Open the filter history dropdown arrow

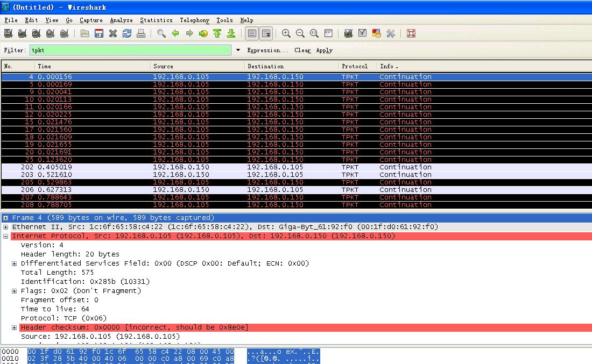[238, 50]
